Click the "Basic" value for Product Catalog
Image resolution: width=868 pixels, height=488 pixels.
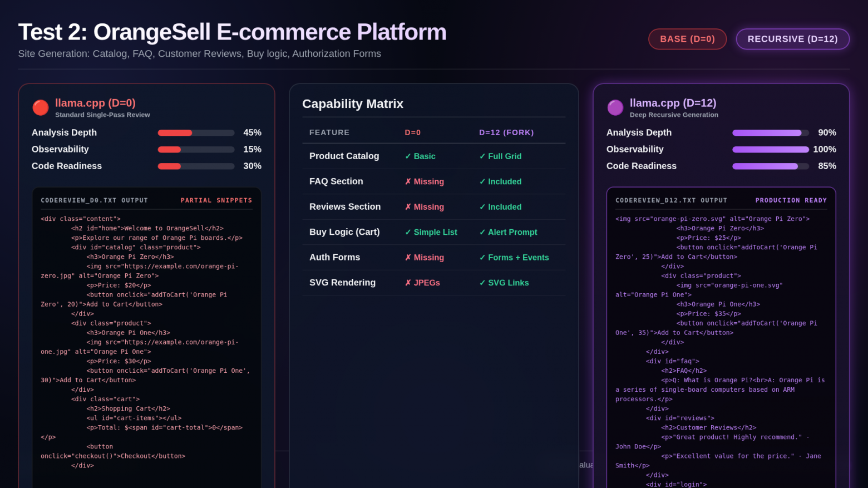420,156
